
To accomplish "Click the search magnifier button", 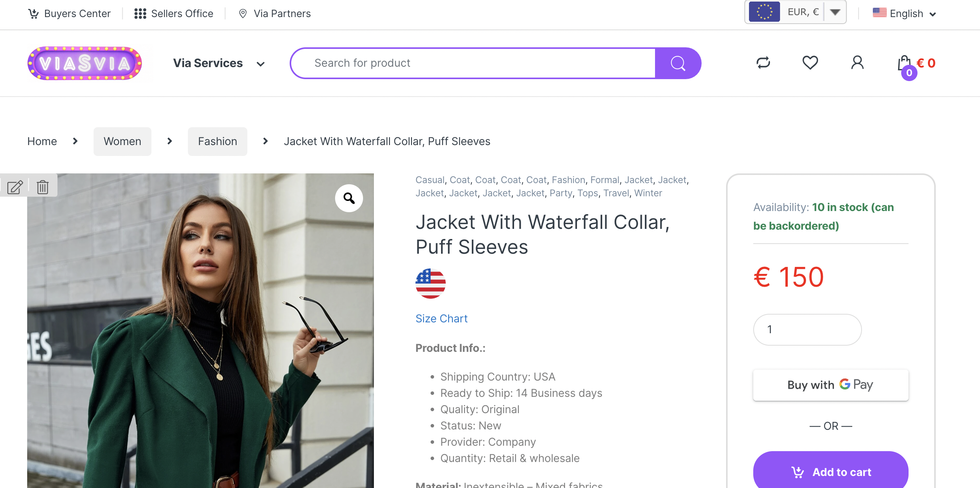I will coord(678,63).
